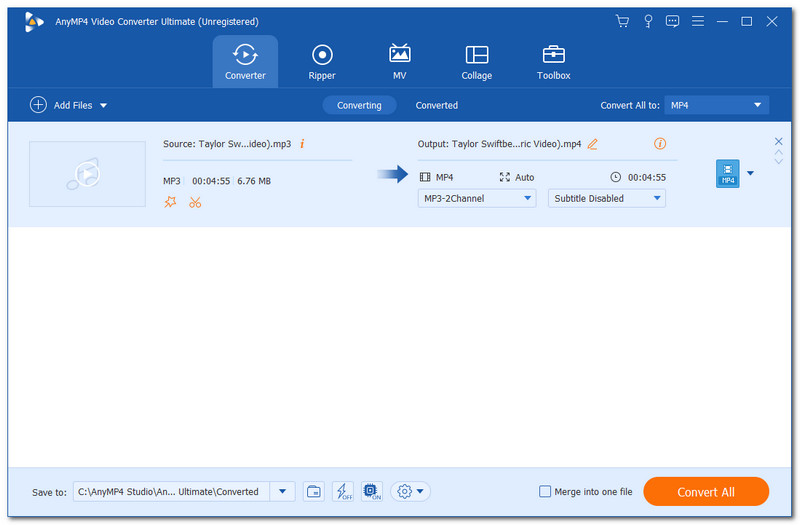Image resolution: width=800 pixels, height=525 pixels.
Task: Expand the Save to path dropdown
Action: coord(283,492)
